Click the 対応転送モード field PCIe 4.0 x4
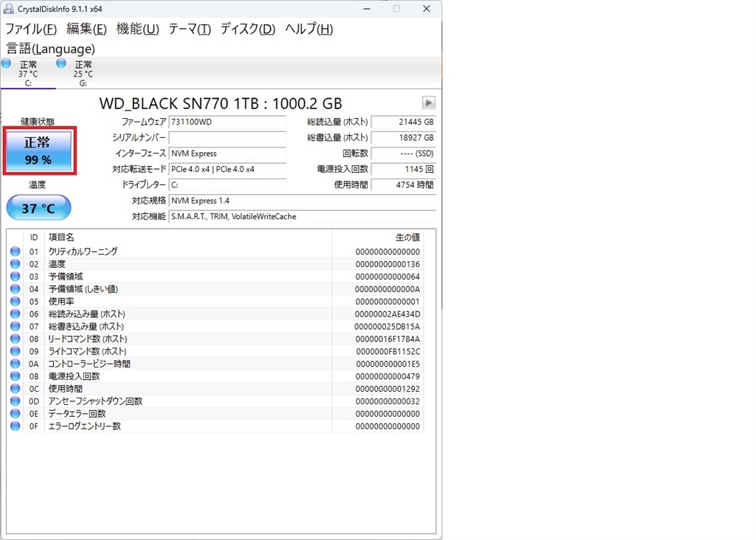The height and width of the screenshot is (540, 756). 227,169
